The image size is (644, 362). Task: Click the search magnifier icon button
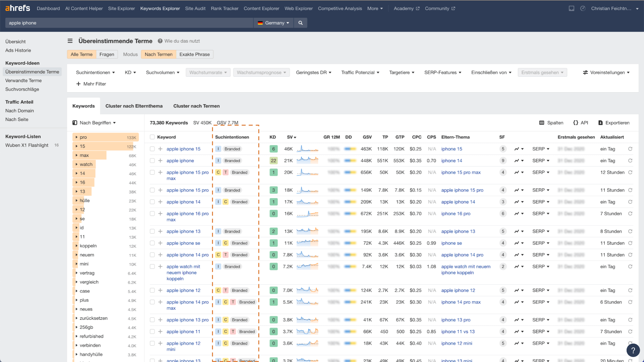coord(300,23)
